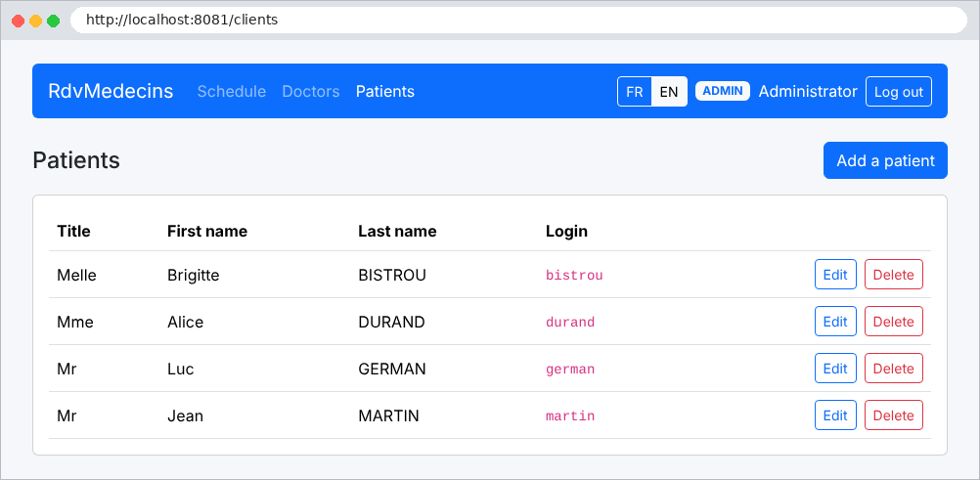This screenshot has width=980, height=480.
Task: Click the Patients page heading
Action: pos(76,160)
